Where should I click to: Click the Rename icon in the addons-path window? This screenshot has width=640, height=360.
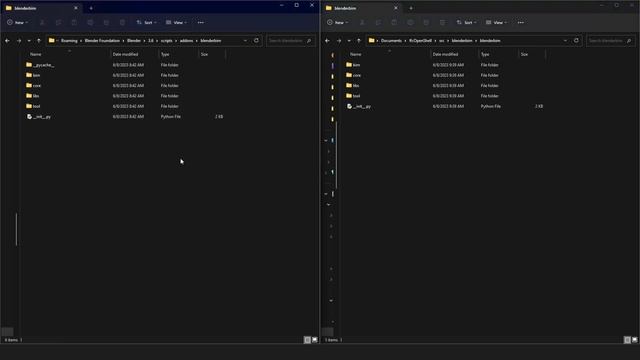click(90, 22)
